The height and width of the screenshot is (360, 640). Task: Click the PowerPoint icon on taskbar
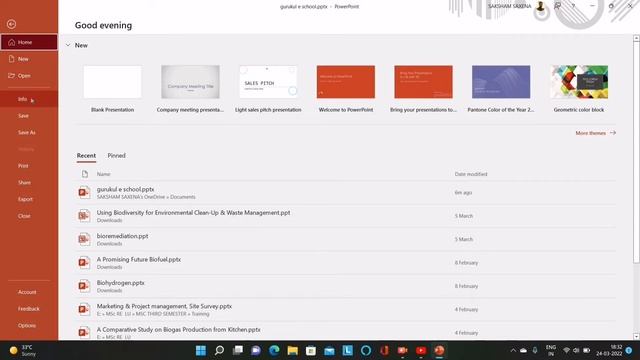(x=440, y=350)
